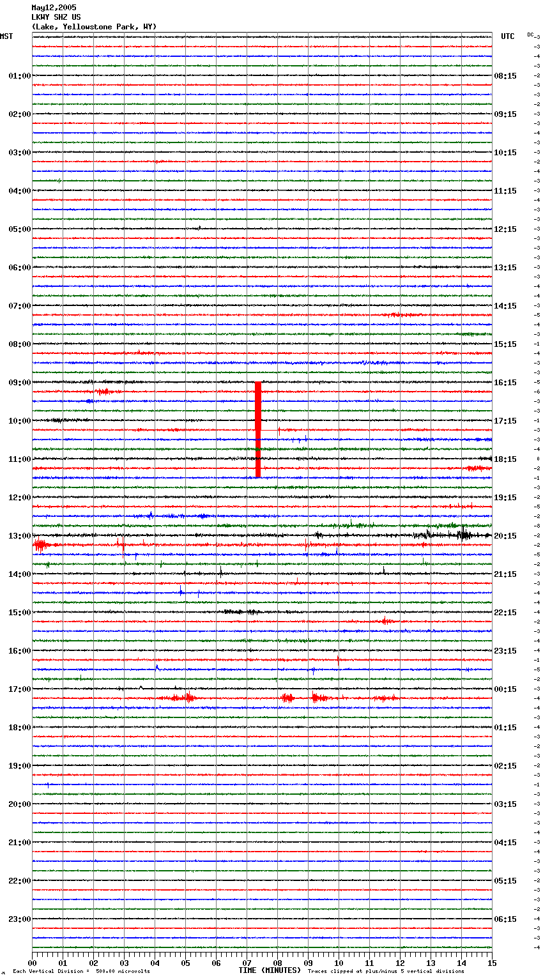Click the 16:15 UTC time label

(505, 383)
